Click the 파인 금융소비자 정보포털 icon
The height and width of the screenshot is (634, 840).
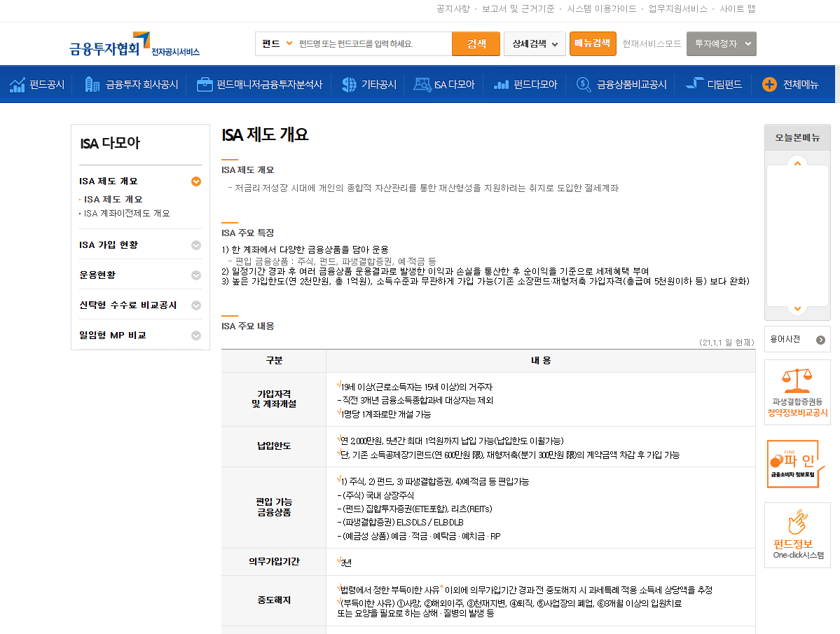797,462
